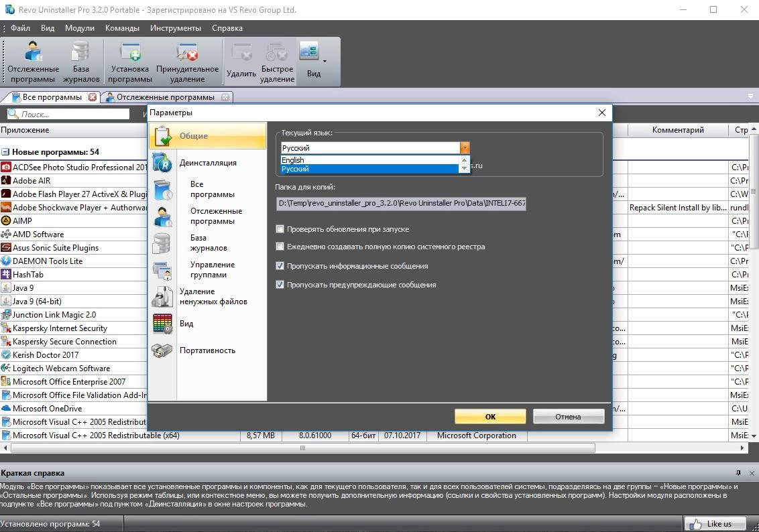Viewport: 759px width, 532px height.
Task: Click the Удаление ненужных файлов icon in sidebar
Action: coord(162,296)
